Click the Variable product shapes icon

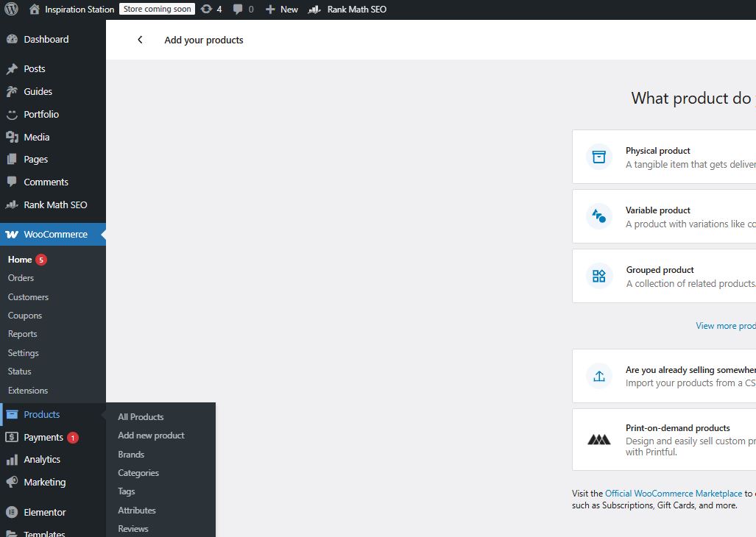(x=598, y=216)
